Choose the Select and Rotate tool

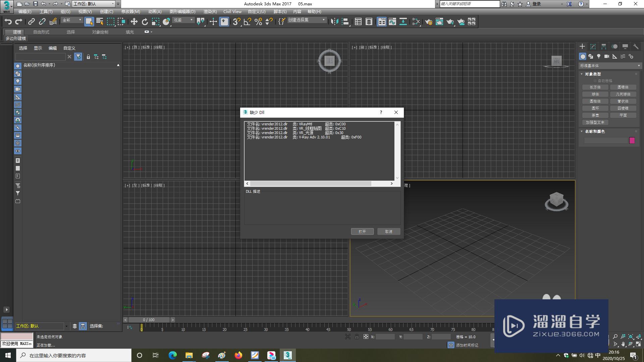[145, 22]
